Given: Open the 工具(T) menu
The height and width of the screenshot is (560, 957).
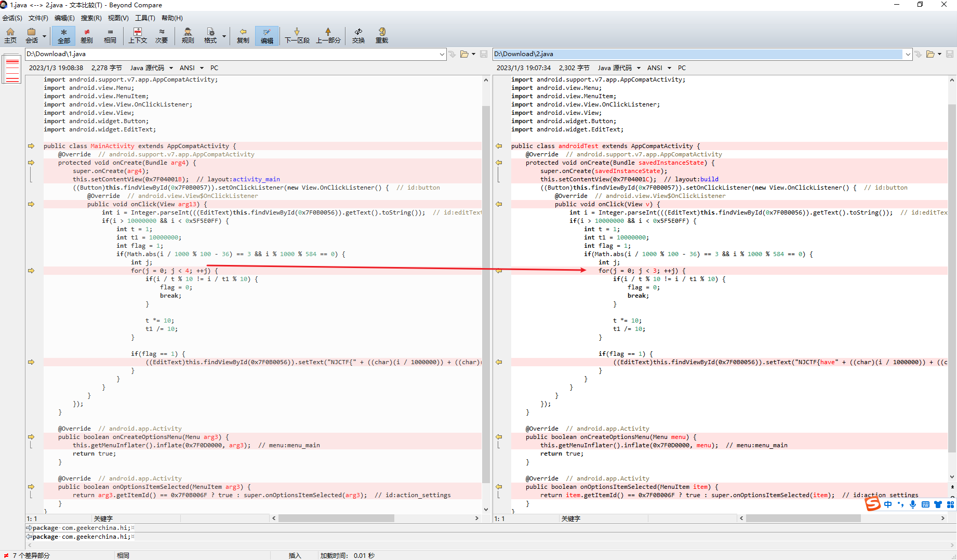Looking at the screenshot, I should [x=145, y=18].
